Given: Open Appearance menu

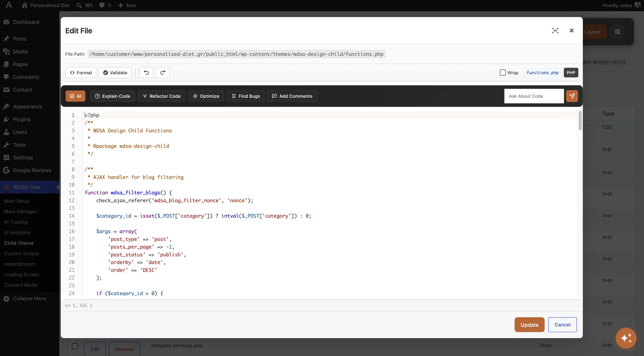Looking at the screenshot, I should (x=28, y=107).
